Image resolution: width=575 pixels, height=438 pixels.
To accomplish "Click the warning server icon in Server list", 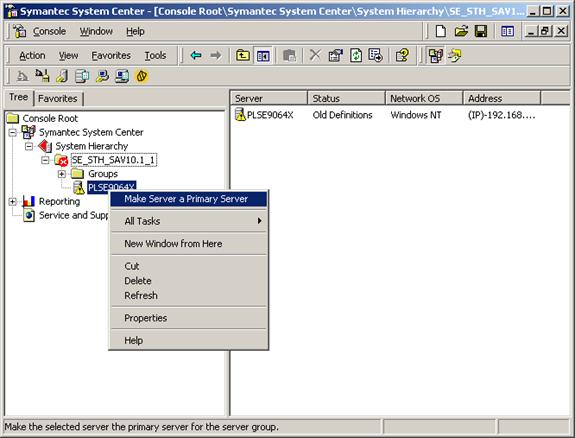I will pyautogui.click(x=240, y=114).
